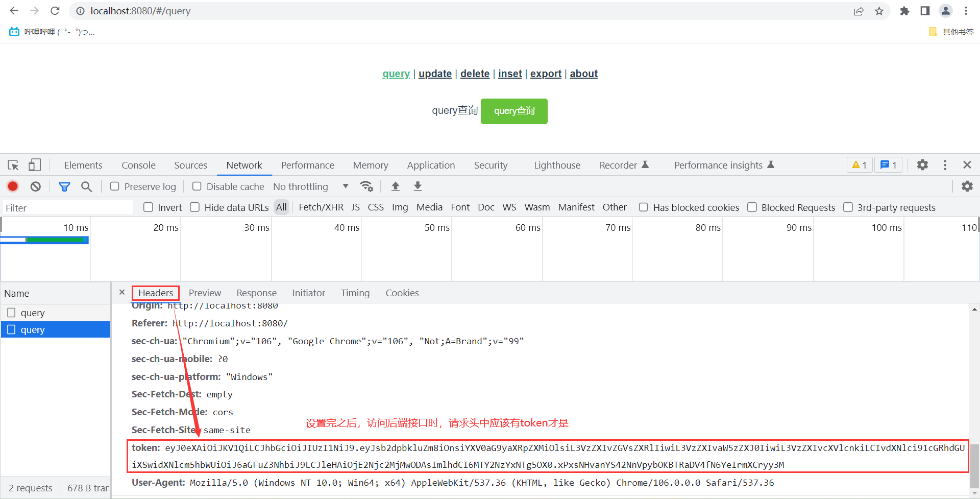Screen dimensions: 980x499
Task: Open the Lighthouse tab
Action: pos(557,165)
